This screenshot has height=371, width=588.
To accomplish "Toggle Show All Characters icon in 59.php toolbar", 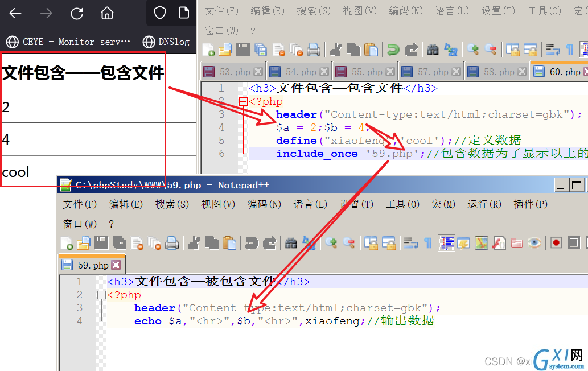I will pyautogui.click(x=428, y=243).
